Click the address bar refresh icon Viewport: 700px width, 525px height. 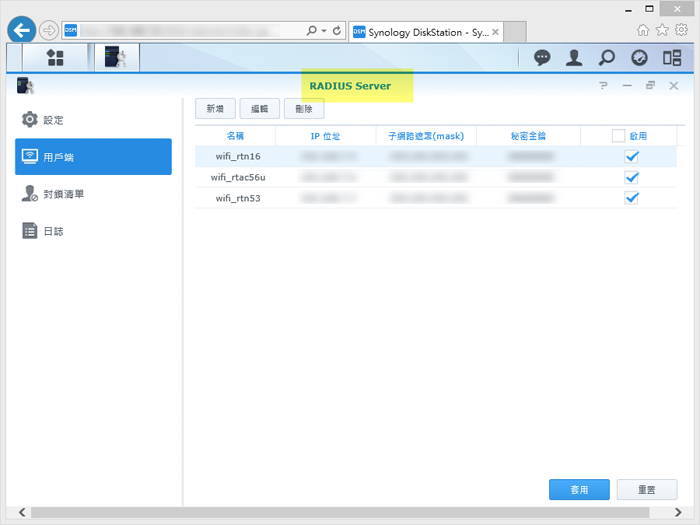coord(337,30)
